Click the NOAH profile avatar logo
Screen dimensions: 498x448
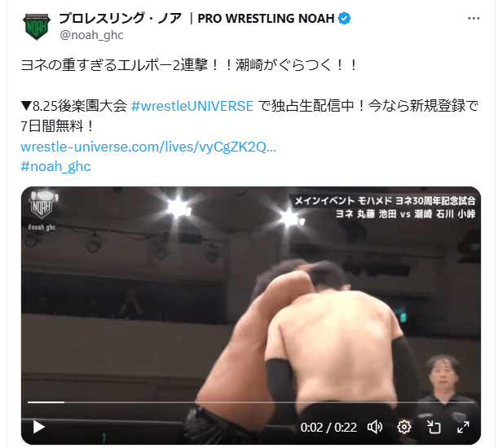(x=37, y=27)
